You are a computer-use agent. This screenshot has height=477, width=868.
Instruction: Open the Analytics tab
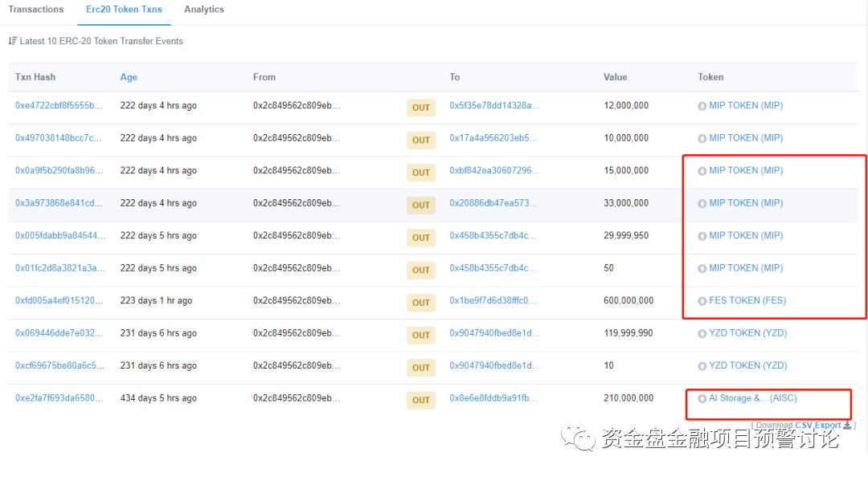pyautogui.click(x=203, y=9)
